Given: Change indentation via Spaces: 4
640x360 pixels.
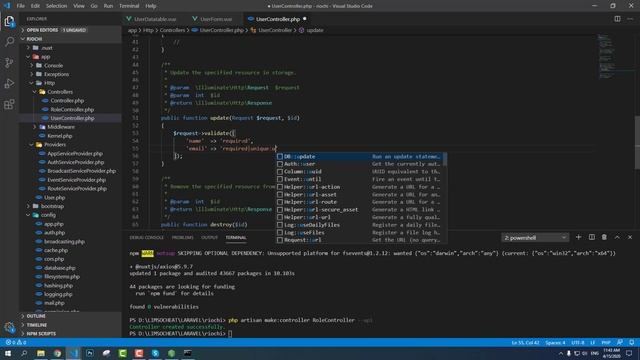Looking at the screenshot, I should point(555,342).
